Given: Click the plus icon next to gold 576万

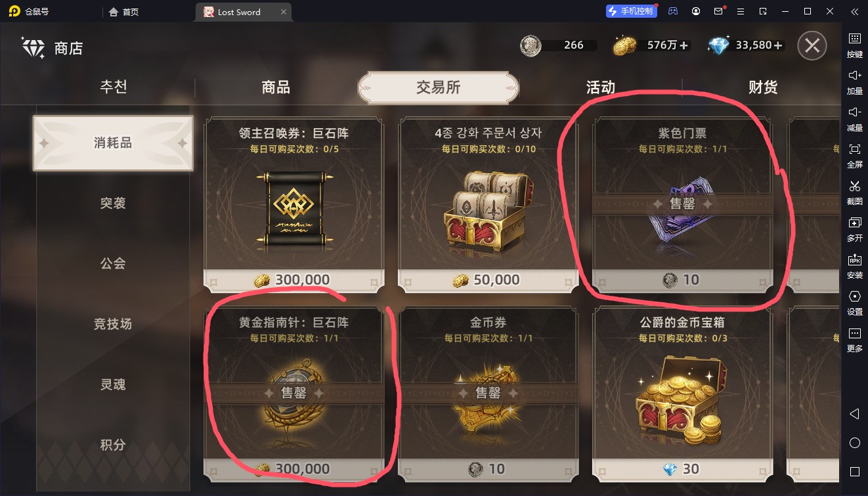Looking at the screenshot, I should (x=684, y=45).
